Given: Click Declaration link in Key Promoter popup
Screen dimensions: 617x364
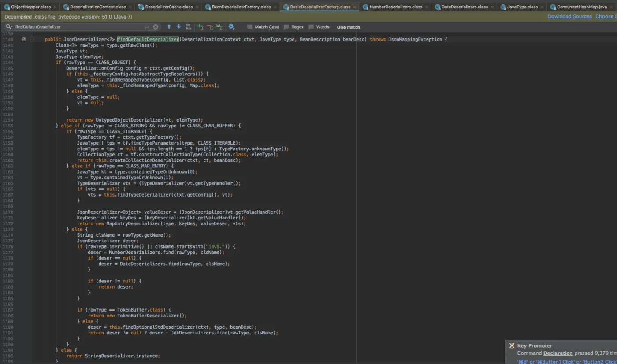Looking at the screenshot, I should coord(558,353).
